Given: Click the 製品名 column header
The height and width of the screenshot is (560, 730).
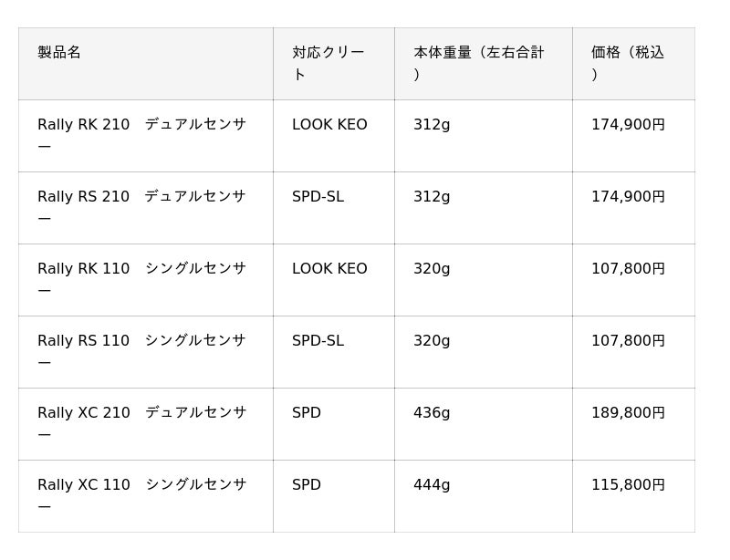Looking at the screenshot, I should (x=59, y=53).
